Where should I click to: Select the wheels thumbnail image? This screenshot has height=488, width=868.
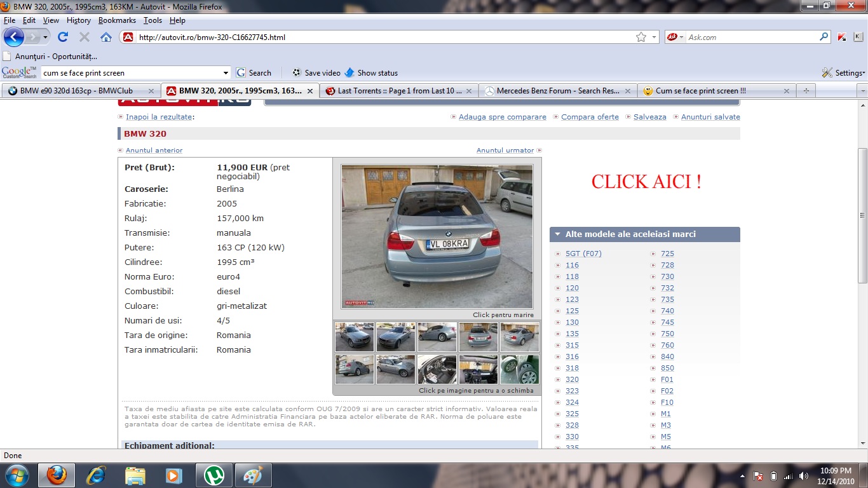(x=519, y=369)
